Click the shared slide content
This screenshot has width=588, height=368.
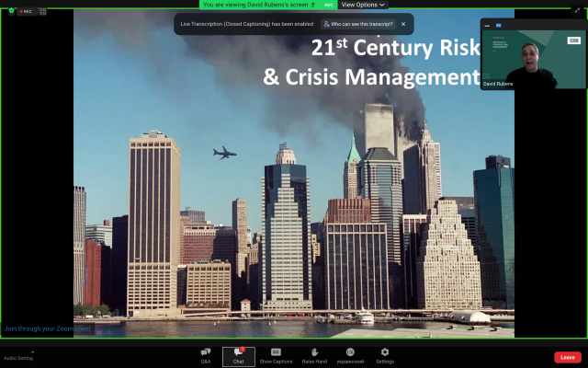(294, 173)
